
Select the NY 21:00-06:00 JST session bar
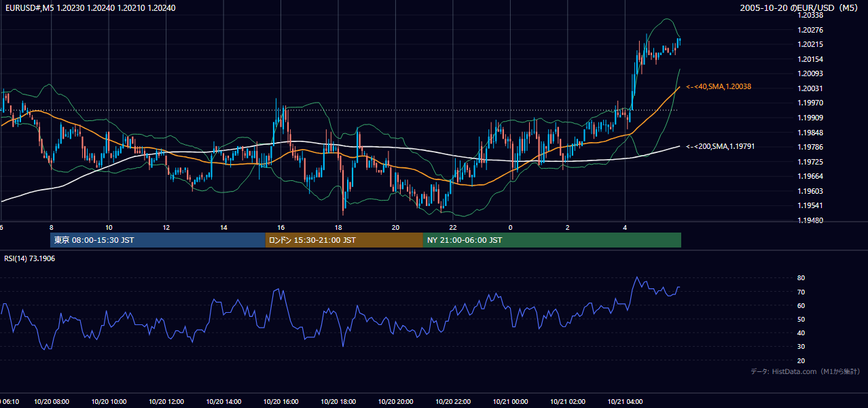click(552, 240)
